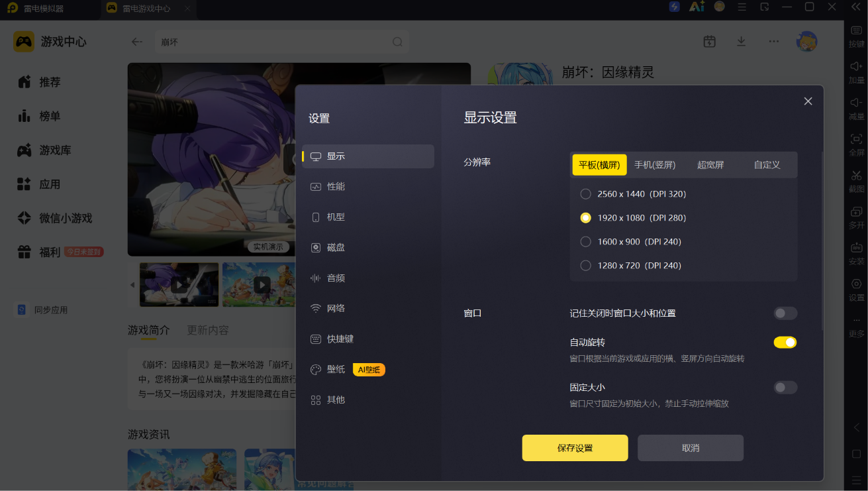Open 微信小游戏 in sidebar
This screenshot has height=491, width=868.
[x=54, y=218]
